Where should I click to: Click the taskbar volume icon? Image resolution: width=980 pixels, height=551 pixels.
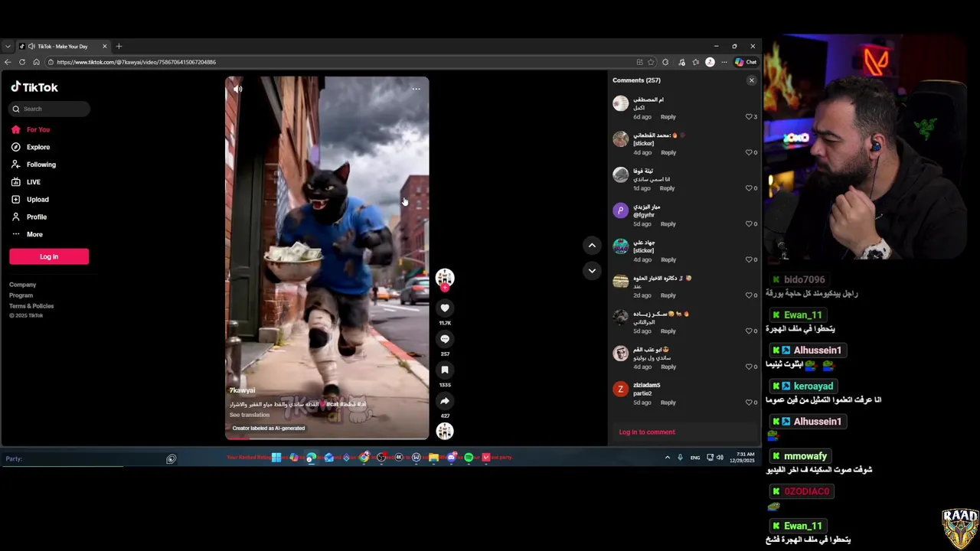[x=720, y=458]
